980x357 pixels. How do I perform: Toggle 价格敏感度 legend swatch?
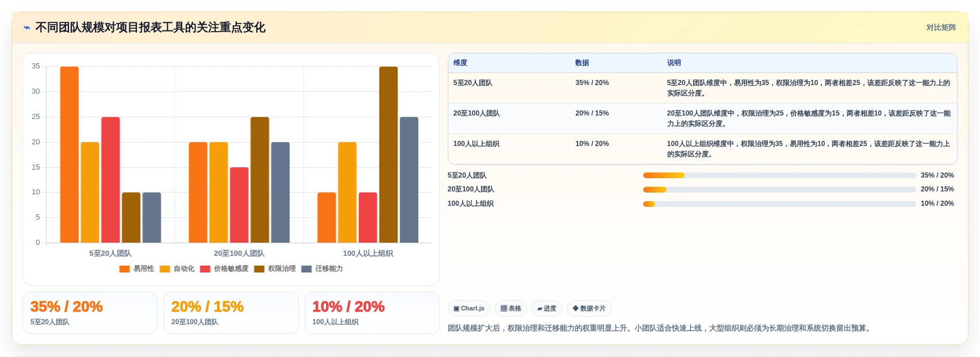(205, 269)
